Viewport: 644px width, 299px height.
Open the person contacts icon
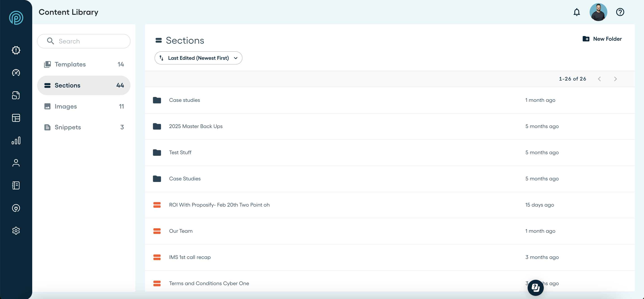pos(16,163)
